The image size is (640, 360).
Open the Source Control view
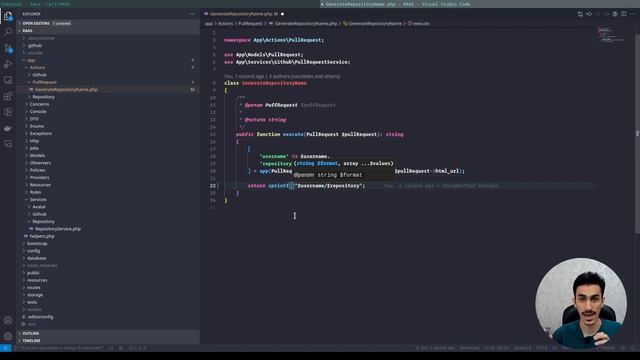[8, 48]
